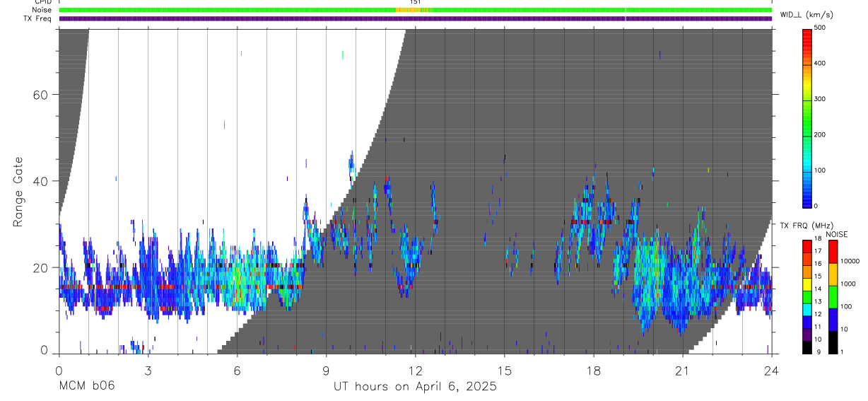The height and width of the screenshot is (401, 868).
Task: Click the 1000 tick on noise scale
Action: (848, 284)
